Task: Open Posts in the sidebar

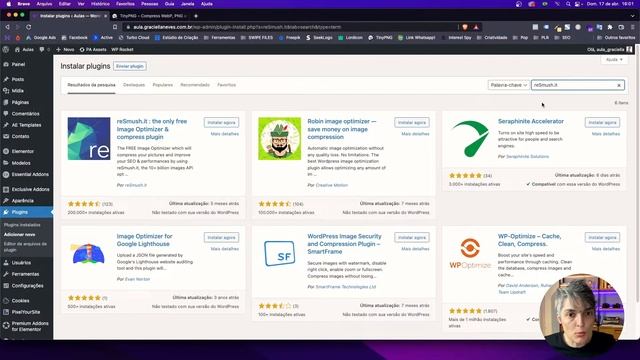Action: pyautogui.click(x=18, y=79)
